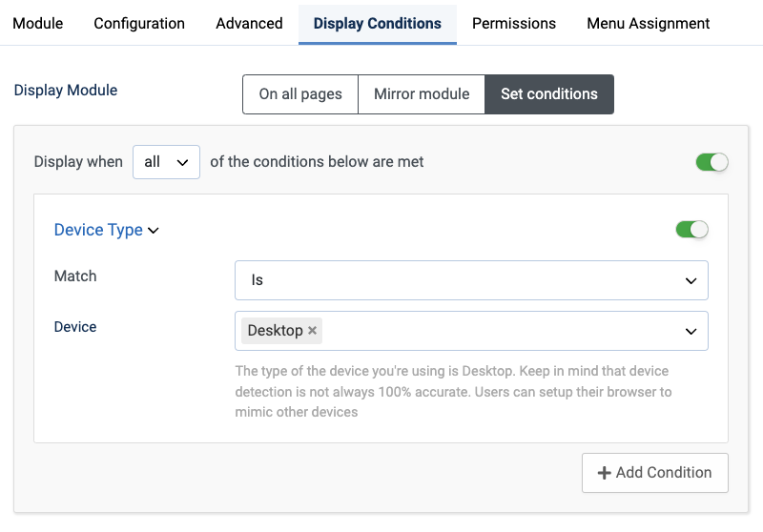This screenshot has height=532, width=763.
Task: Switch to the Module tab
Action: tap(38, 23)
